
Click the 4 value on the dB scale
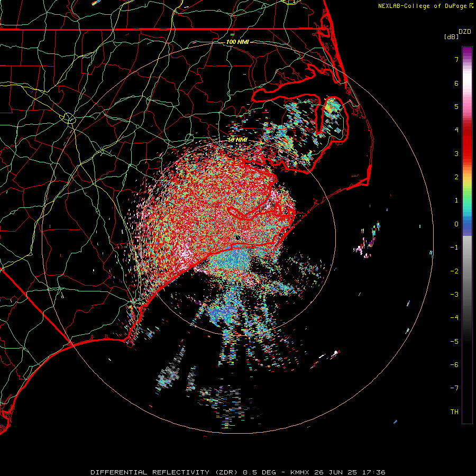[x=456, y=130]
